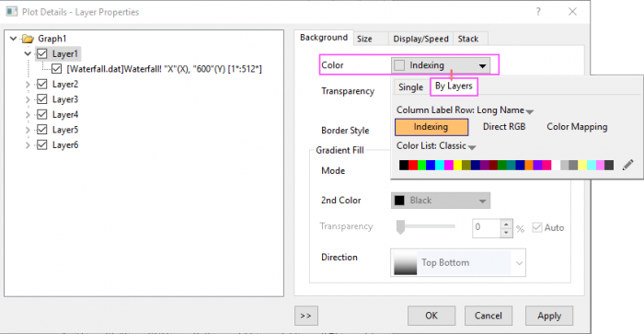The image size is (644, 334).
Task: Uncheck the Waterfall.dat plot checkbox
Action: pyautogui.click(x=57, y=69)
